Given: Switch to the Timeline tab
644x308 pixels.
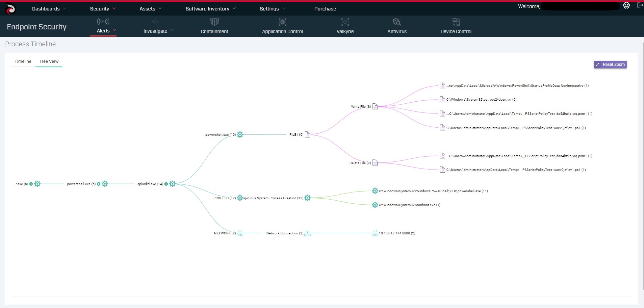Looking at the screenshot, I should click(23, 61).
